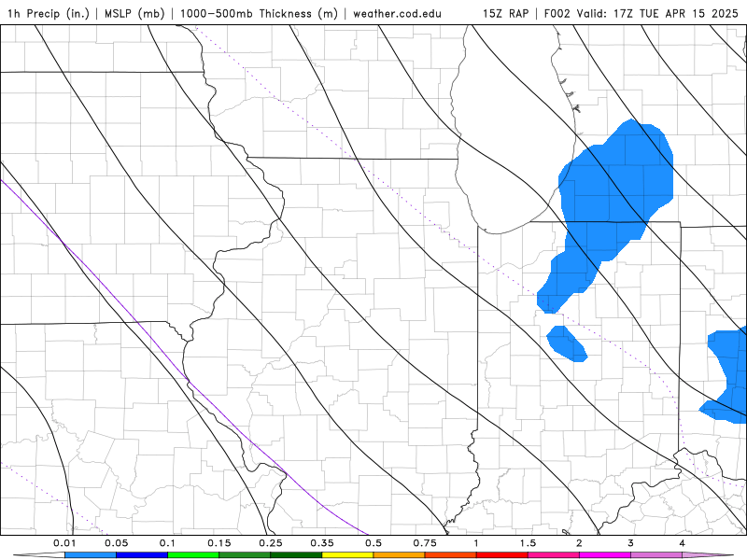This screenshot has height=560, width=747.
Task: Select the light blue 0.01–0.05 legend swatch
Action: [91, 555]
